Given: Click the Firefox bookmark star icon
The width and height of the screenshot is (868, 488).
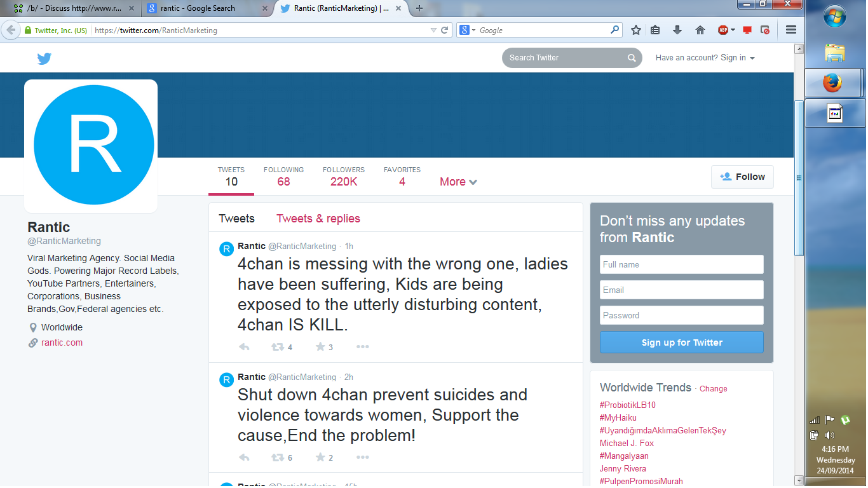Looking at the screenshot, I should click(635, 30).
